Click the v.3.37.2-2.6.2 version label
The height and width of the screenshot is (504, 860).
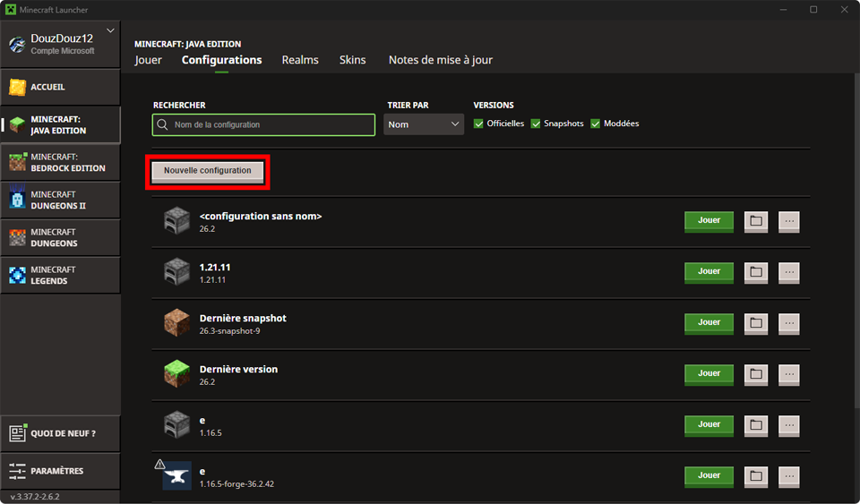35,496
